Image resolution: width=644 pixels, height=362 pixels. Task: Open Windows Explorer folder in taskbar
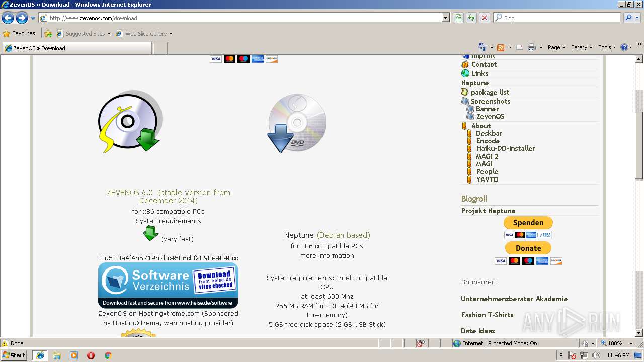(x=57, y=355)
